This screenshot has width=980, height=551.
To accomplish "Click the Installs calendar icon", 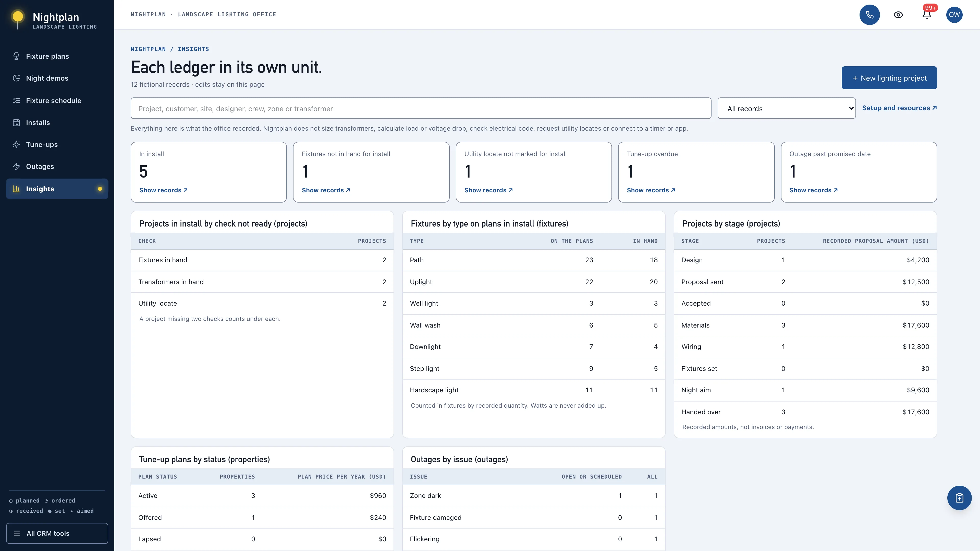I will tap(16, 122).
